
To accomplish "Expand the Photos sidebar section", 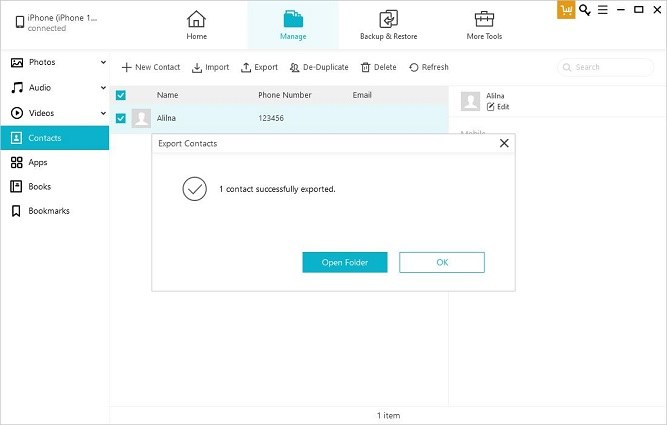I will (x=103, y=62).
